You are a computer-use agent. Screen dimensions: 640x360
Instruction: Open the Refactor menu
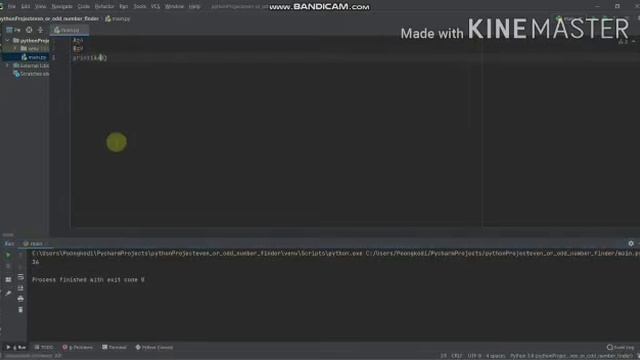click(104, 7)
